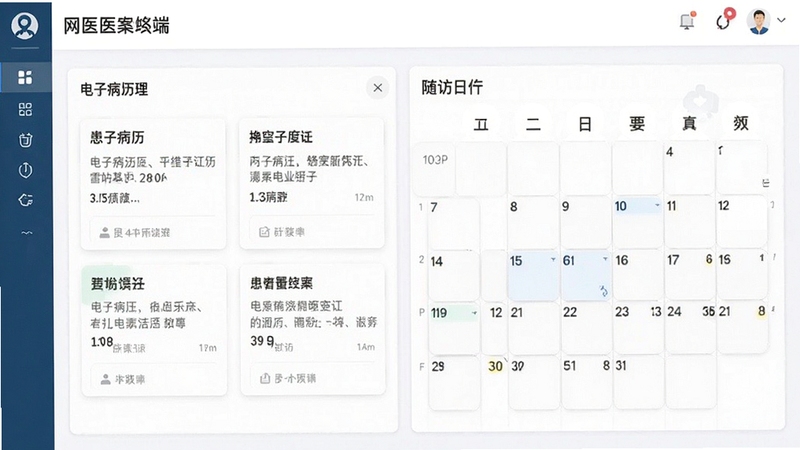Select calendar weekday header 日
Image resolution: width=800 pixels, height=450 pixels.
pos(585,123)
